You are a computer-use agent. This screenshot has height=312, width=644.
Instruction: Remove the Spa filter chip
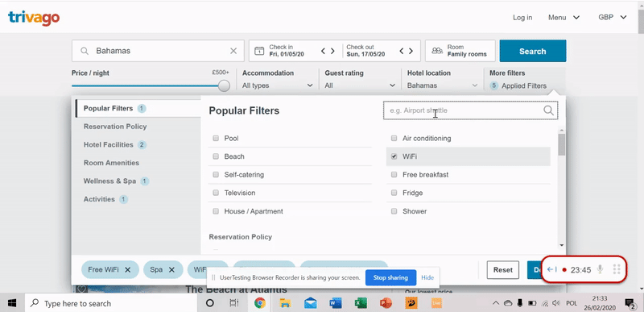[x=171, y=270]
